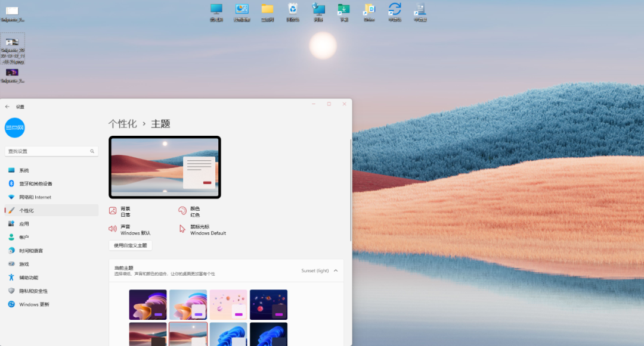Click the 使用自定义主题 button
The height and width of the screenshot is (346, 644).
[x=131, y=245]
